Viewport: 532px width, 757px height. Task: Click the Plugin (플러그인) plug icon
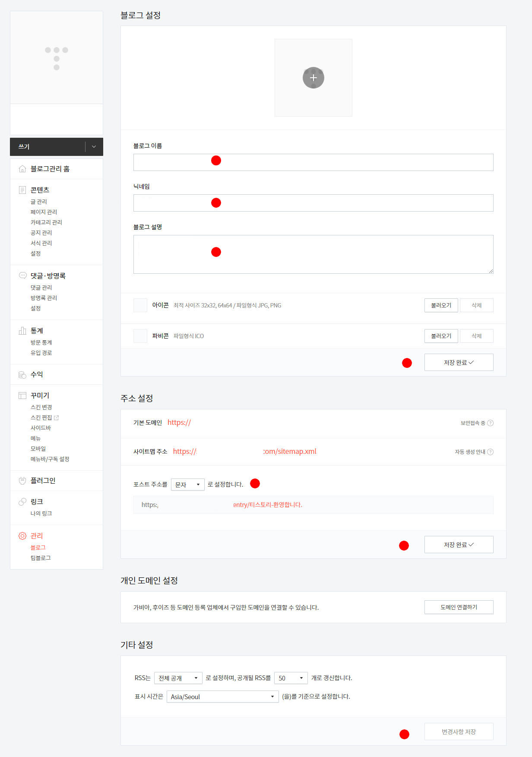point(22,481)
